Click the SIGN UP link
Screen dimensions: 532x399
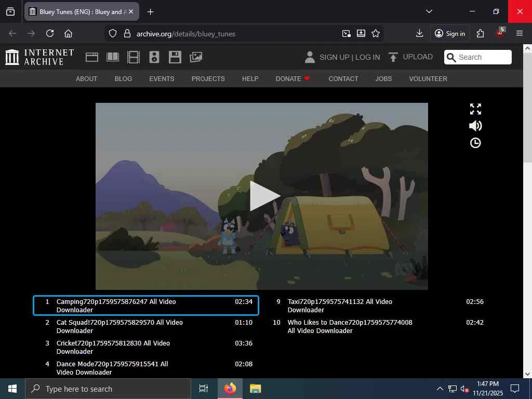[334, 57]
